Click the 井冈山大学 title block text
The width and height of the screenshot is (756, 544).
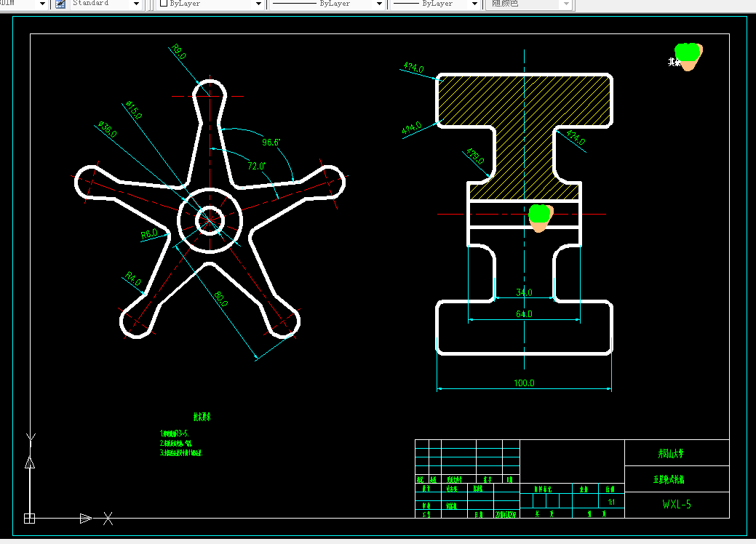tap(671, 453)
